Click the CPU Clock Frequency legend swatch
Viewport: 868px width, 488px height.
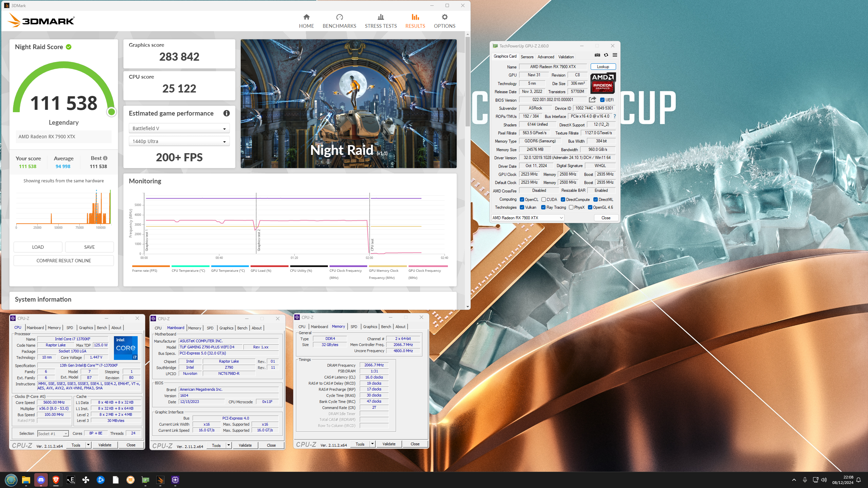pos(348,266)
